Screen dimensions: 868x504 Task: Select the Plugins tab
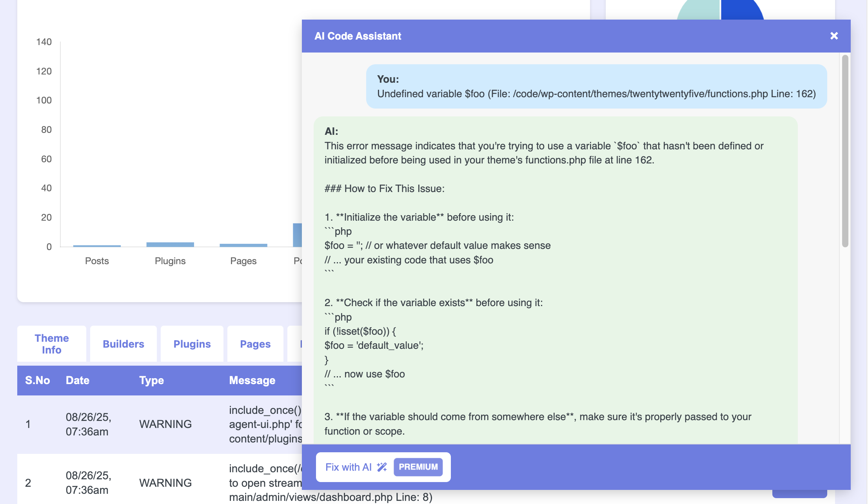[x=192, y=344]
